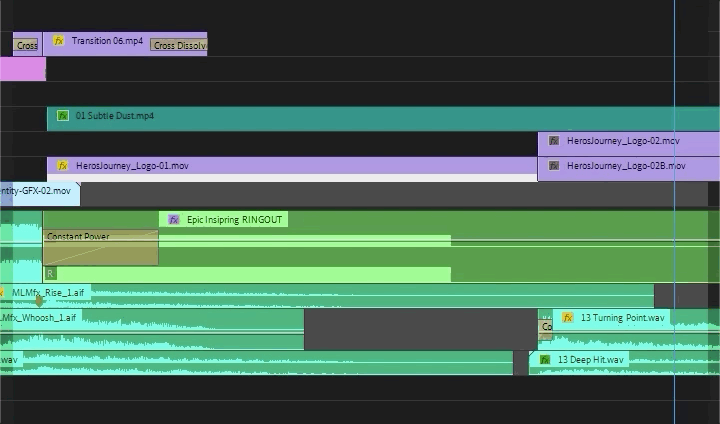Select the audio clip labeled wav on bottom track
720x424 pixels.
click(256, 363)
